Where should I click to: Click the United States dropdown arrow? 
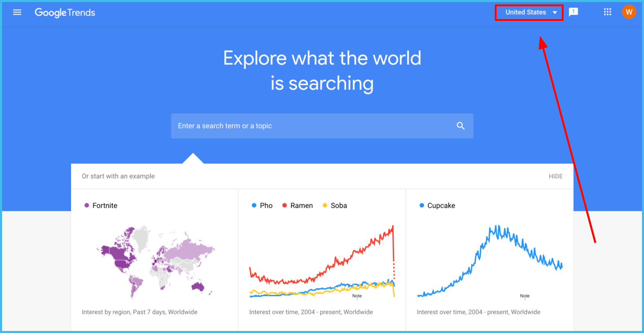pos(555,13)
